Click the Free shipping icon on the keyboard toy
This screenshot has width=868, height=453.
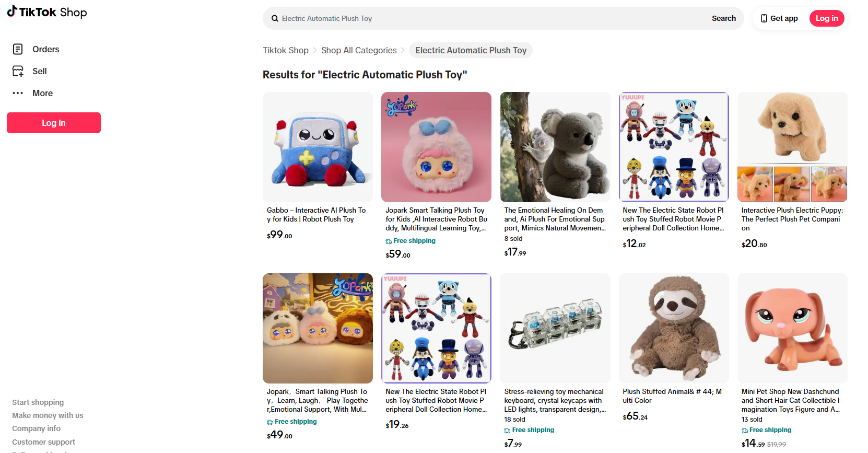pos(507,430)
